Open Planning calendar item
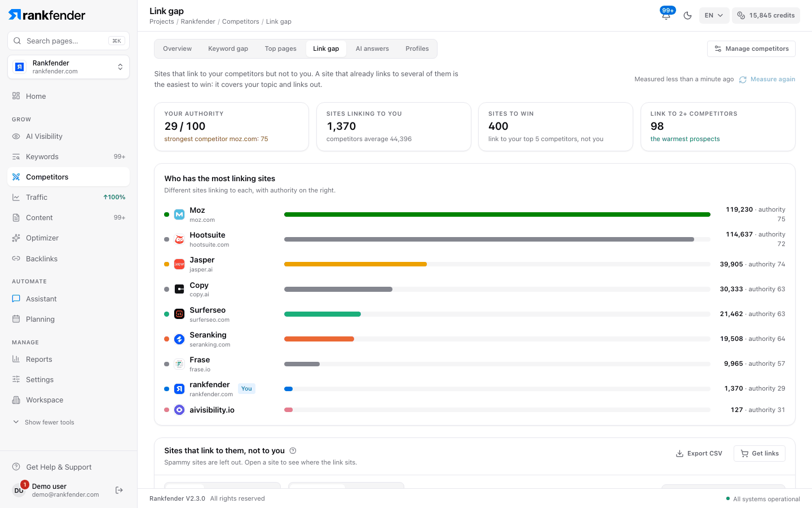 68,319
